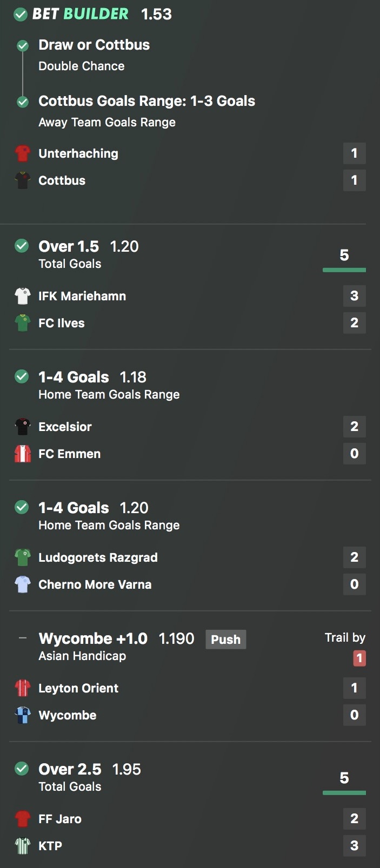Expand the Cottbus Goals Range selection
The image size is (380, 868).
(x=146, y=101)
